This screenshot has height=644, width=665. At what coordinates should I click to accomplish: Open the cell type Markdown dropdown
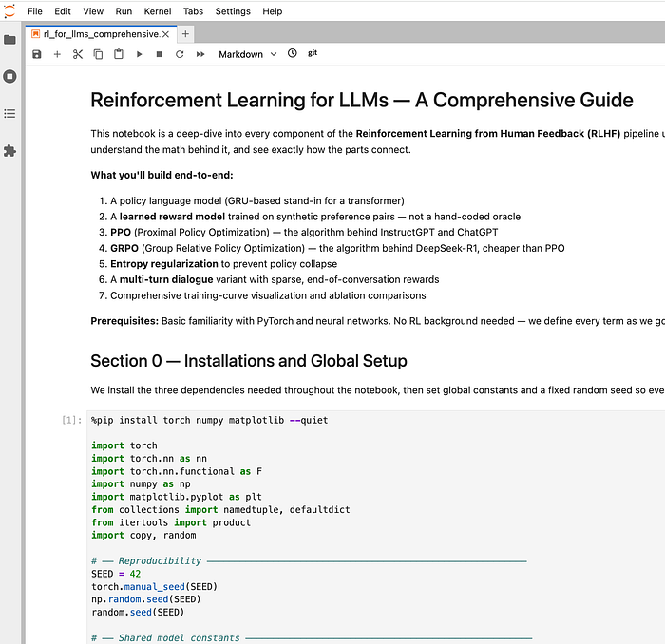coord(247,54)
